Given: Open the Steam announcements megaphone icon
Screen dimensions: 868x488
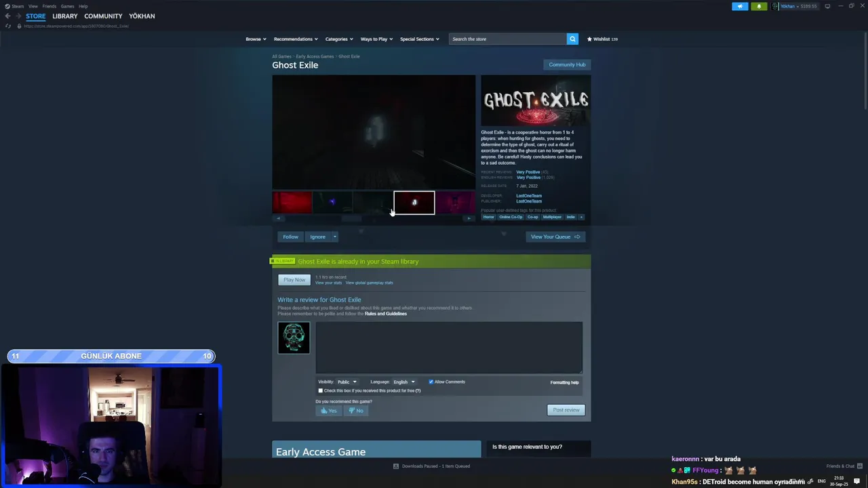Looking at the screenshot, I should click(740, 6).
